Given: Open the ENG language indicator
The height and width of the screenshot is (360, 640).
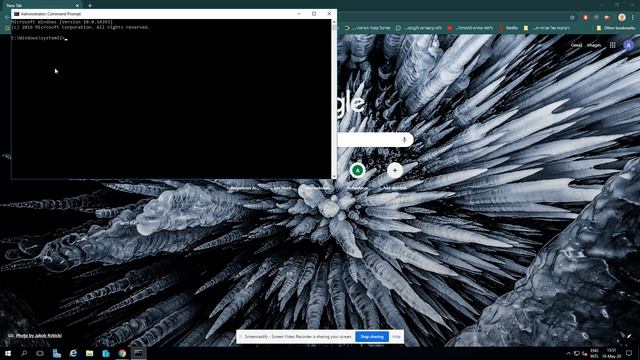Looking at the screenshot, I should (x=594, y=353).
